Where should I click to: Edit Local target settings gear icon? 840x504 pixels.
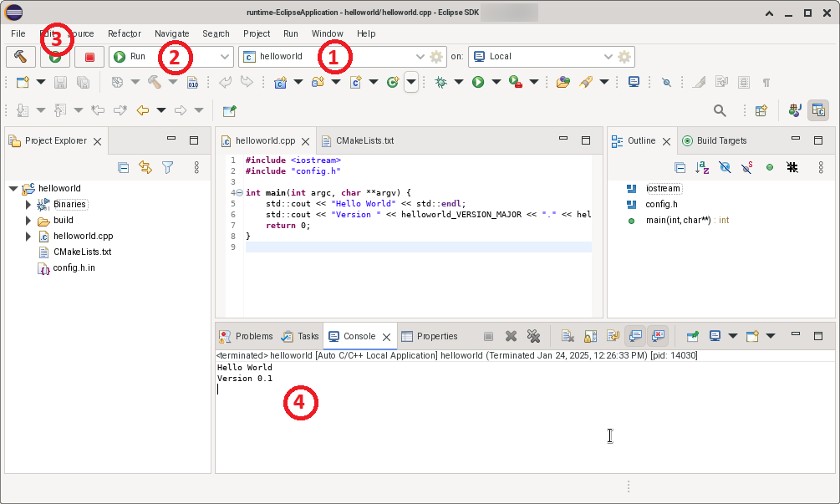624,56
